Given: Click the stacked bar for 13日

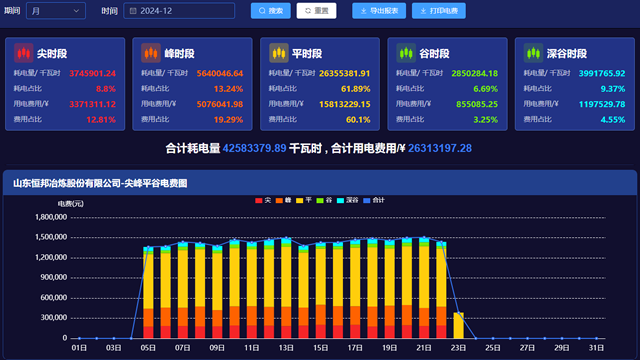Looking at the screenshot, I should (286, 288).
